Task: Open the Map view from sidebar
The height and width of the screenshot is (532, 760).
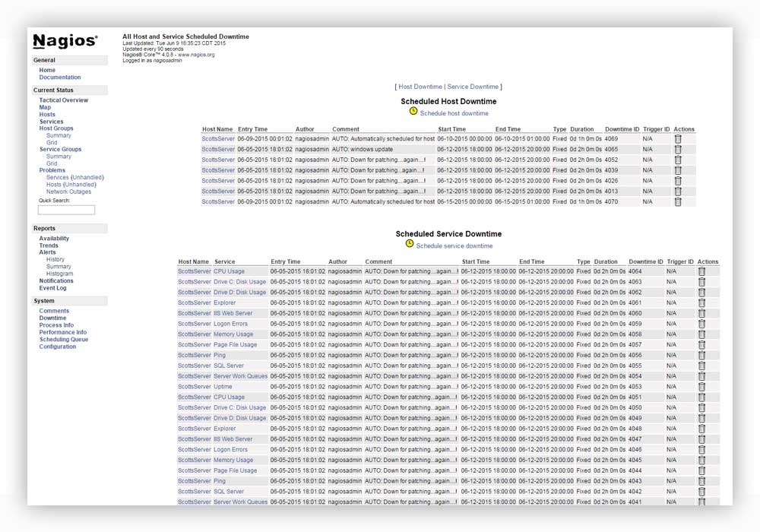Action: pyautogui.click(x=45, y=108)
